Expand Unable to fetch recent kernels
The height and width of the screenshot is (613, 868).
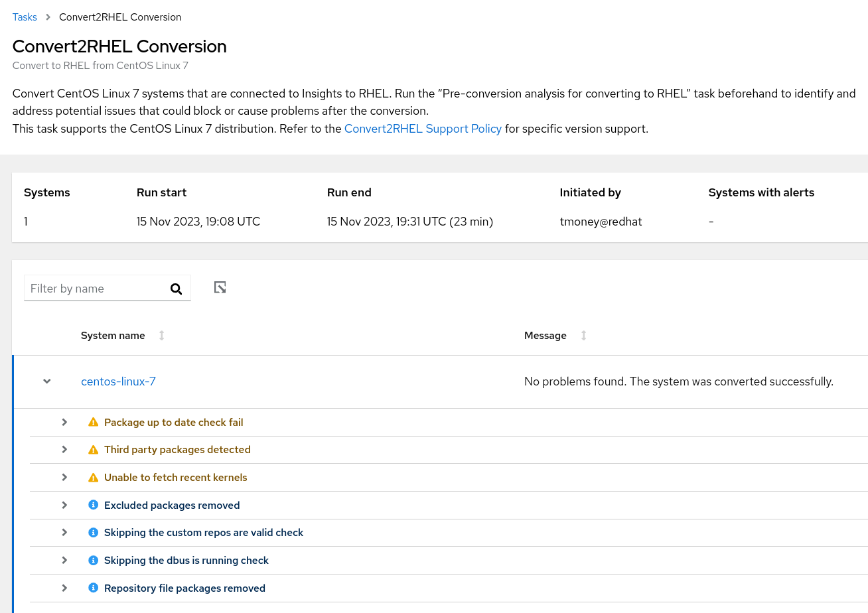pos(64,478)
